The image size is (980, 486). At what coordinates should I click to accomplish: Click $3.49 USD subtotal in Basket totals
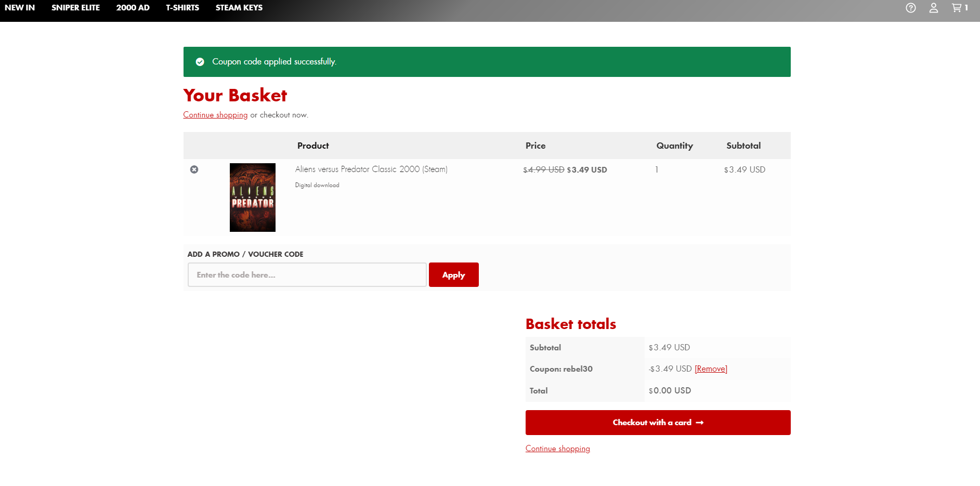point(669,348)
